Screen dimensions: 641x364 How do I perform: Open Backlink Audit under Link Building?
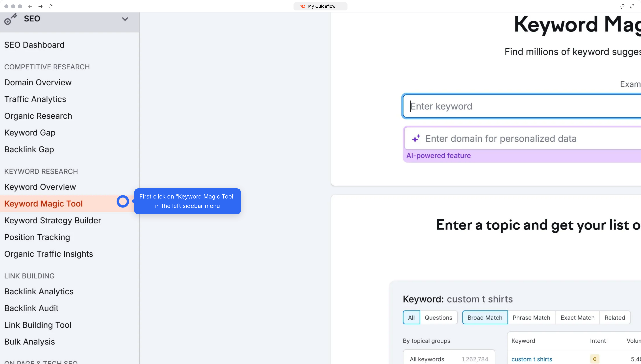(31, 308)
